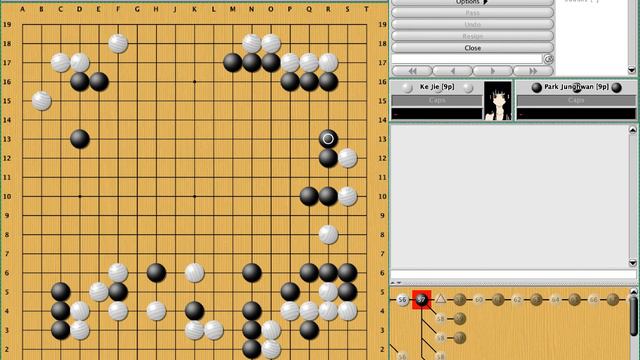Click the black stone at M17
The image size is (640, 360).
click(x=233, y=63)
